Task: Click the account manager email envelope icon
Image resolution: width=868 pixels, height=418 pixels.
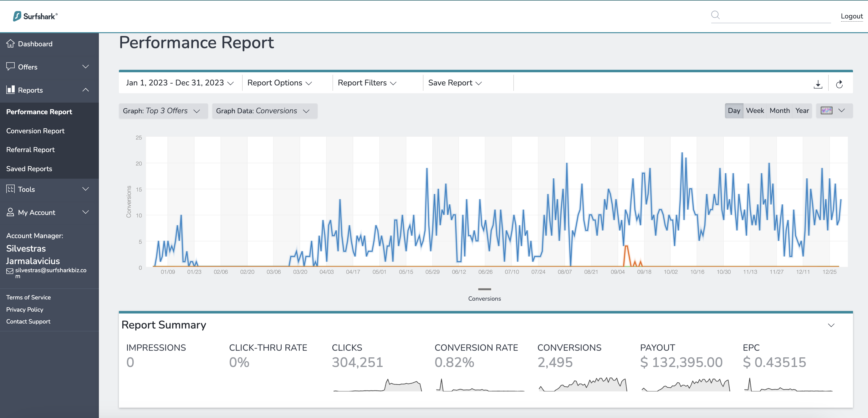Action: click(10, 271)
